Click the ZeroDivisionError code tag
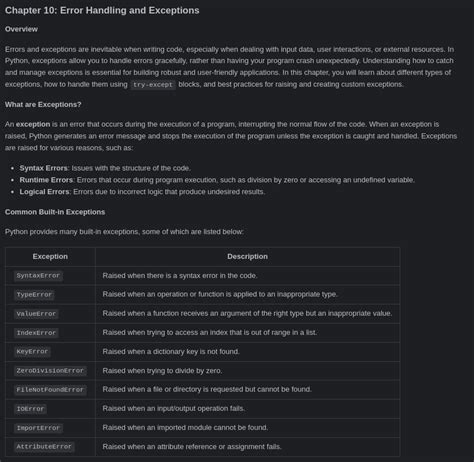Image resolution: width=474 pixels, height=462 pixels. point(50,371)
